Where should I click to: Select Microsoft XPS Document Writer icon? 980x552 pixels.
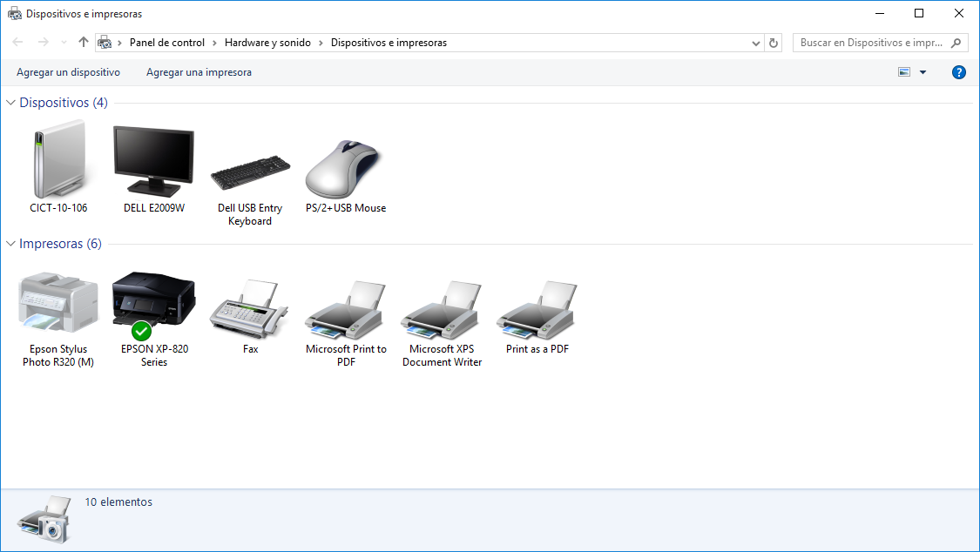pyautogui.click(x=442, y=309)
